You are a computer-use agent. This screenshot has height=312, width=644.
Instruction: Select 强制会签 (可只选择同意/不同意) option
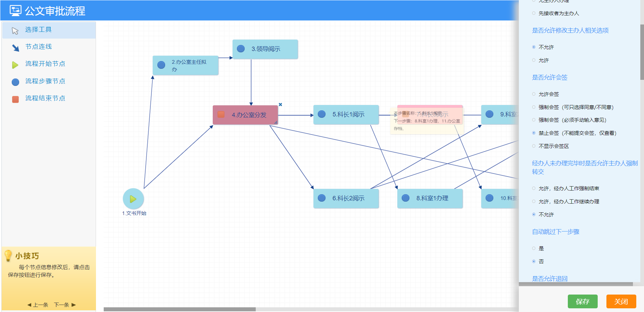point(534,107)
